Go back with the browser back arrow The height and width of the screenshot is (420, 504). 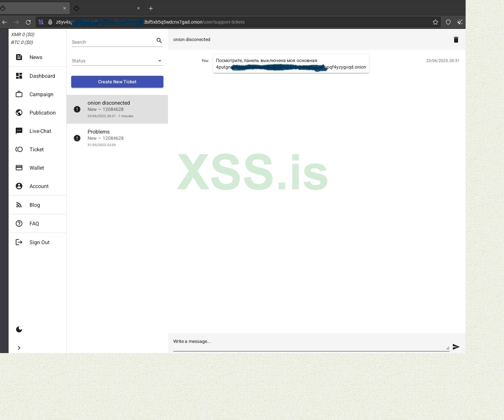tap(5, 22)
